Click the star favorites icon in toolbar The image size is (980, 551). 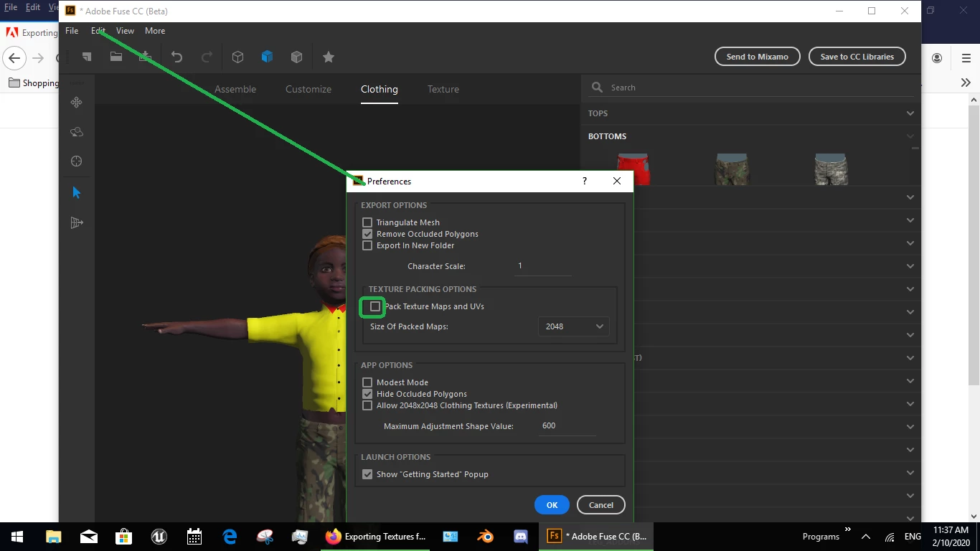(329, 57)
